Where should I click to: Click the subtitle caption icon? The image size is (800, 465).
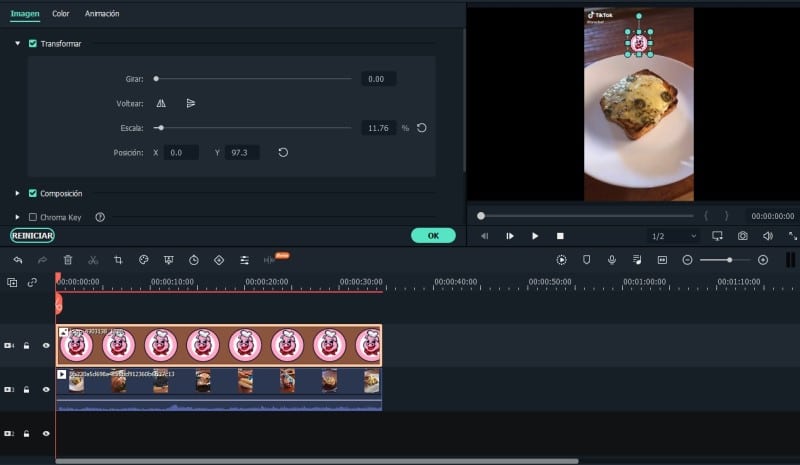(662, 260)
